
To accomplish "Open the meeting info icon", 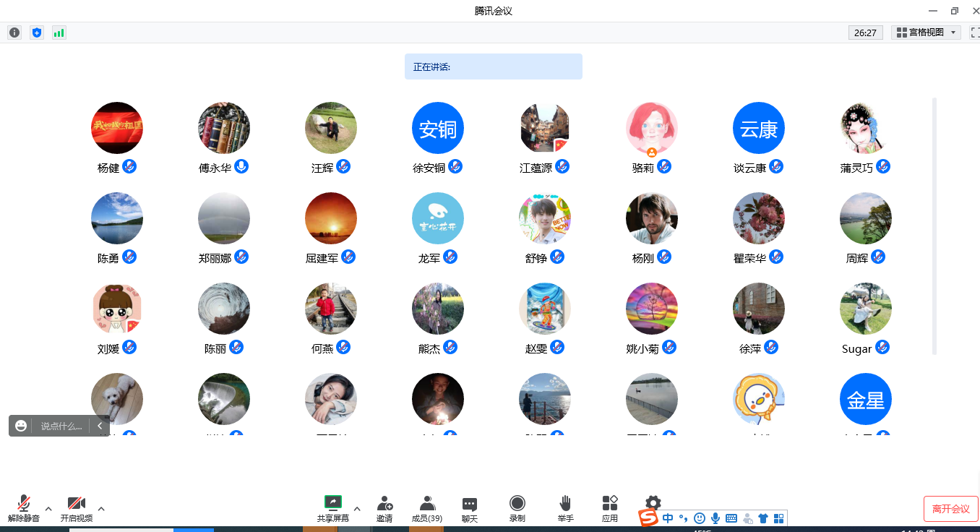I will click(x=14, y=33).
